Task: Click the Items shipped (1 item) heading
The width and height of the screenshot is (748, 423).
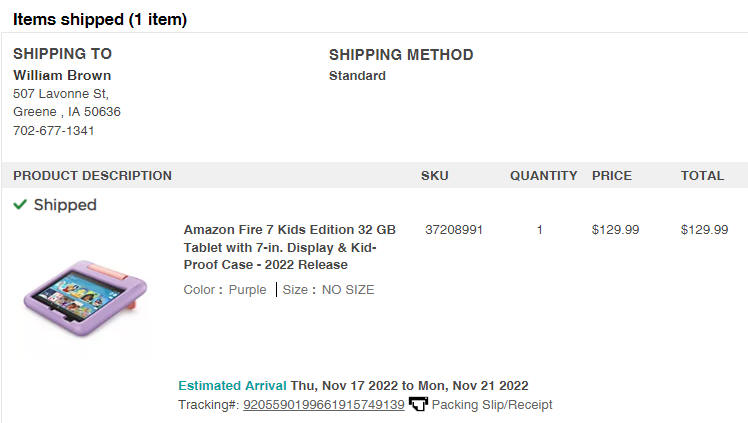Action: tap(100, 19)
